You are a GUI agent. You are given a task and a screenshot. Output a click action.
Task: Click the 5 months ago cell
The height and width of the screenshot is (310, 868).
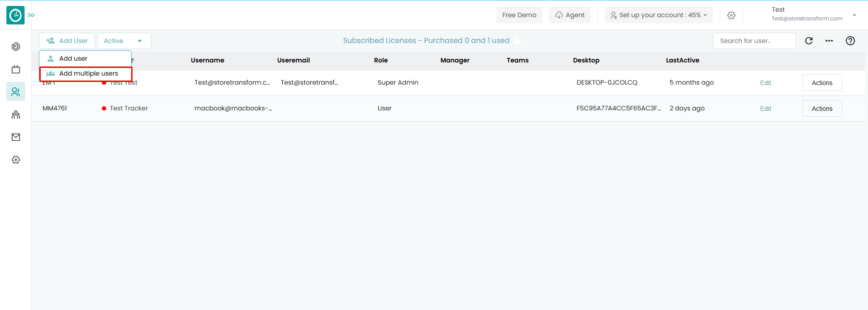(692, 82)
